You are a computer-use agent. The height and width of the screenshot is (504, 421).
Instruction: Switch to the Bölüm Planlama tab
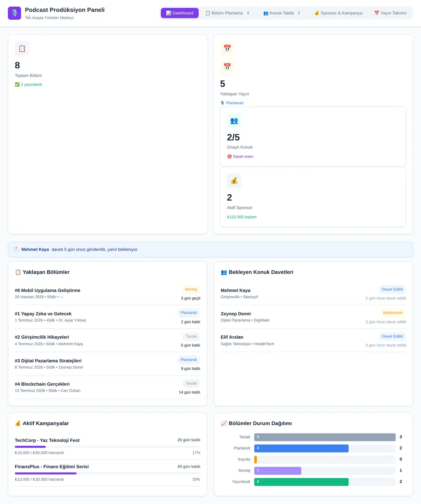pyautogui.click(x=227, y=13)
